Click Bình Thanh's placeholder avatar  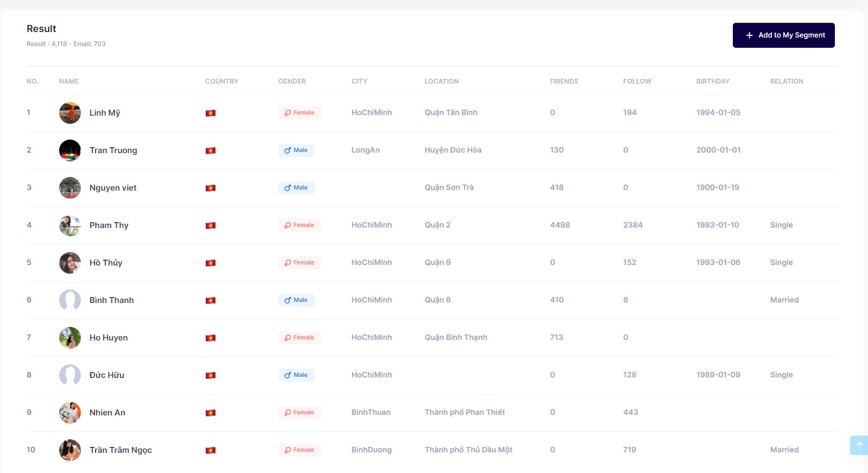click(70, 300)
